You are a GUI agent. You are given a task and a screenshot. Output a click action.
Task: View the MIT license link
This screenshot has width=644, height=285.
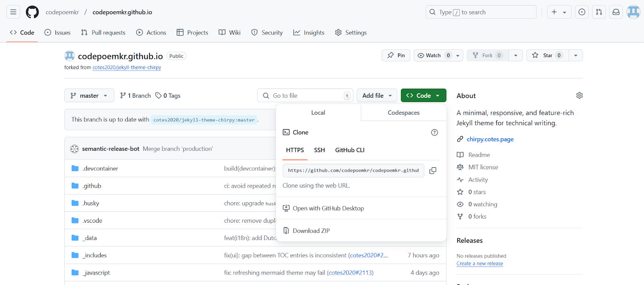[x=477, y=167]
